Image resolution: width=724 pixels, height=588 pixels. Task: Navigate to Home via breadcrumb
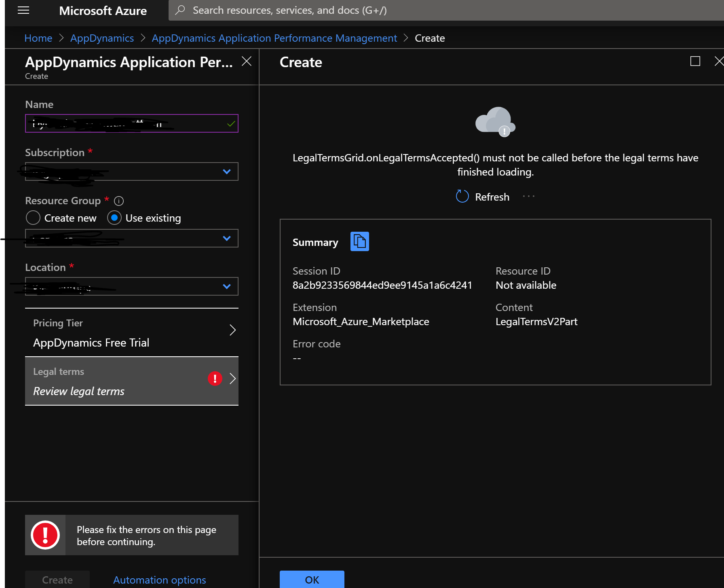click(38, 38)
